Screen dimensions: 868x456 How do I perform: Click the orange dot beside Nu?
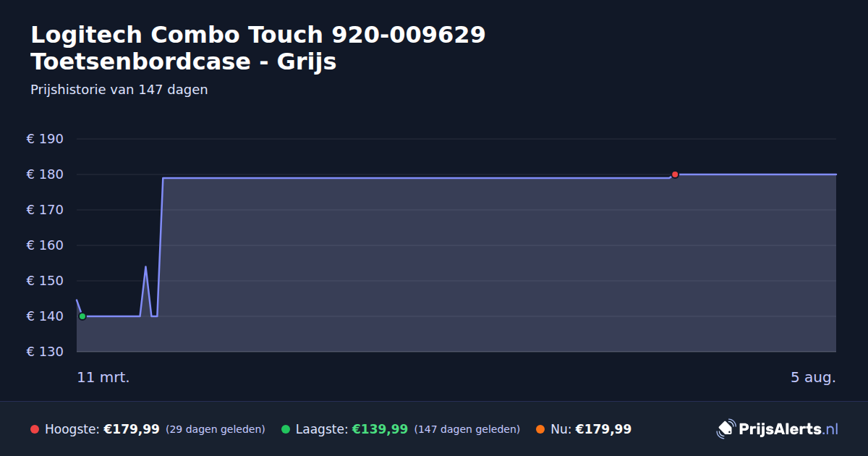click(540, 429)
